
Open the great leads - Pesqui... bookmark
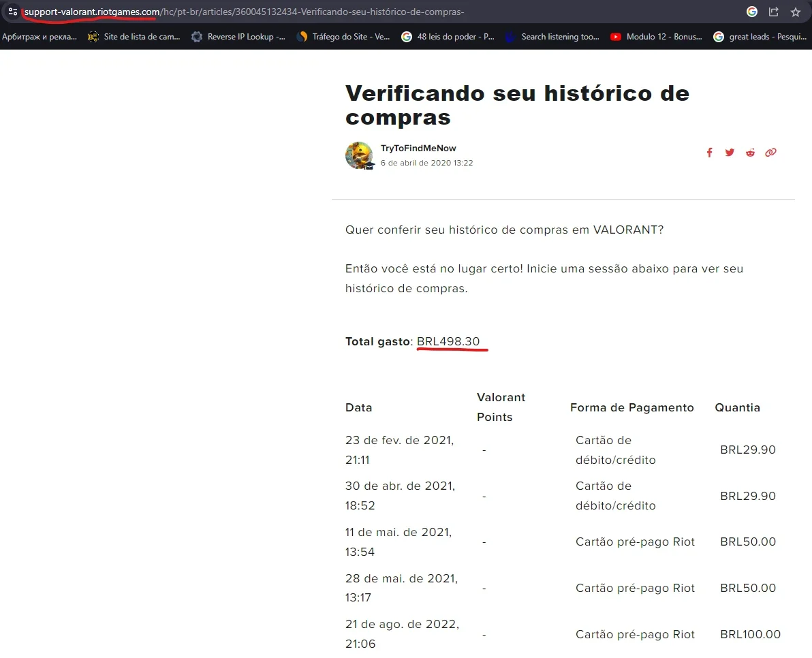(760, 37)
